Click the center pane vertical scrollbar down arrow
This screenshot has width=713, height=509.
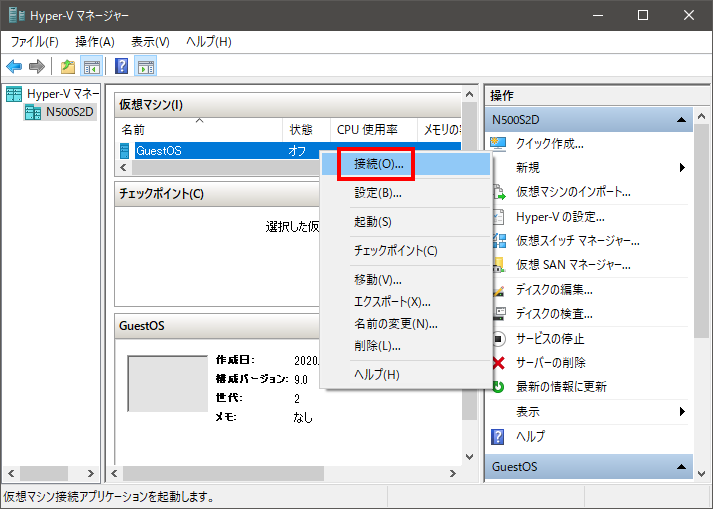coord(470,456)
